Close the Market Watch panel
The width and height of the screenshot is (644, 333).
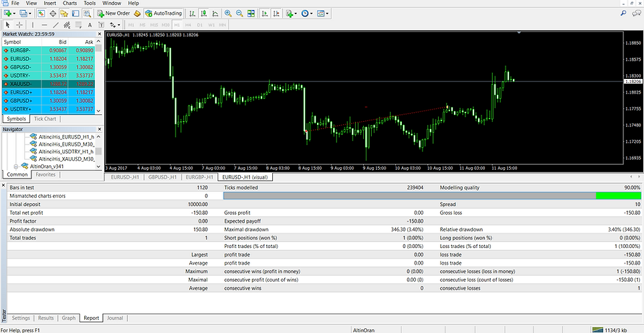point(100,34)
